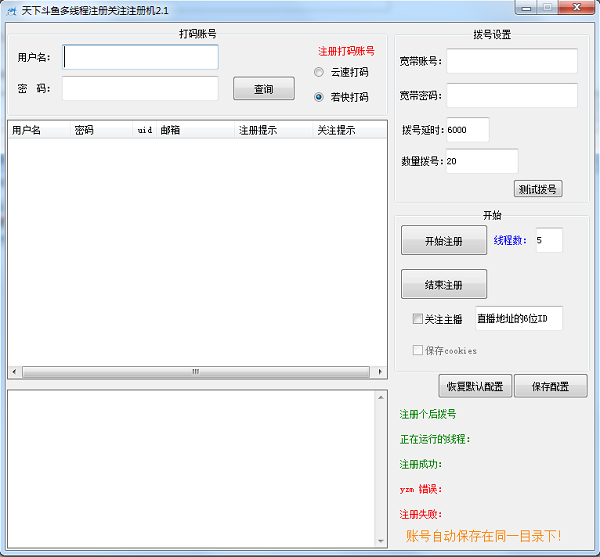Viewport: 600px width, 557px height.
Task: Click the yzm 错误 status label
Action: [421, 489]
